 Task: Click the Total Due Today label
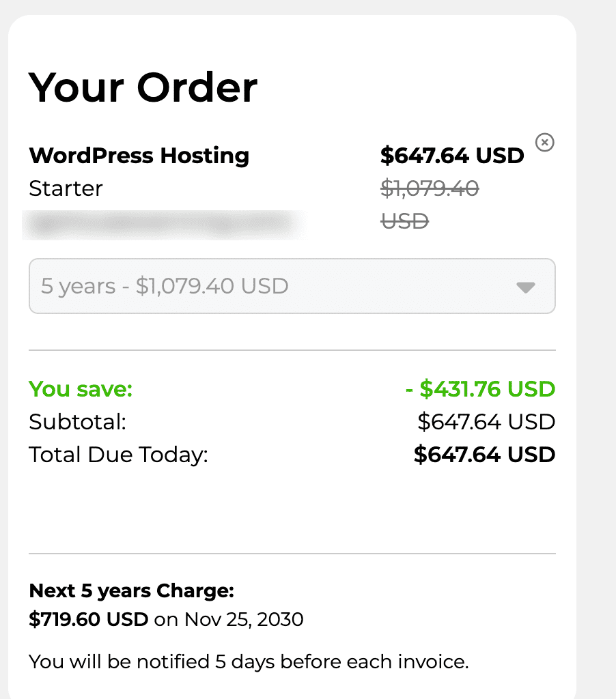pyautogui.click(x=118, y=455)
